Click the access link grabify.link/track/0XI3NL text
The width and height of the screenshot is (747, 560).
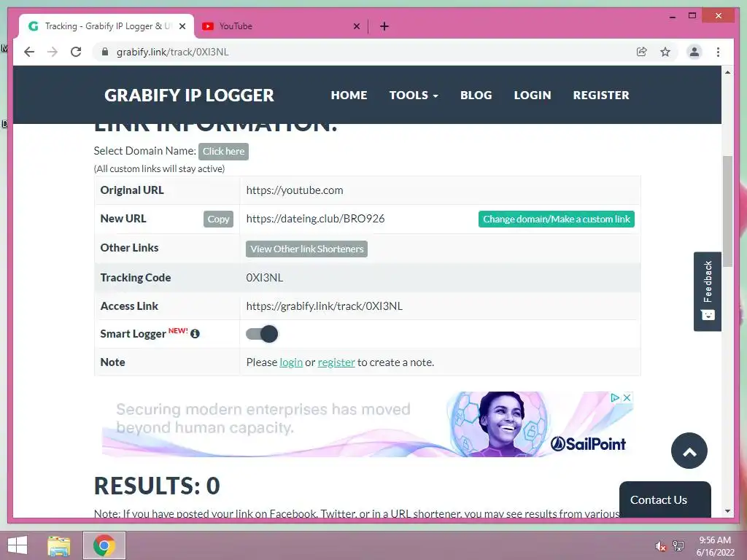pos(324,306)
